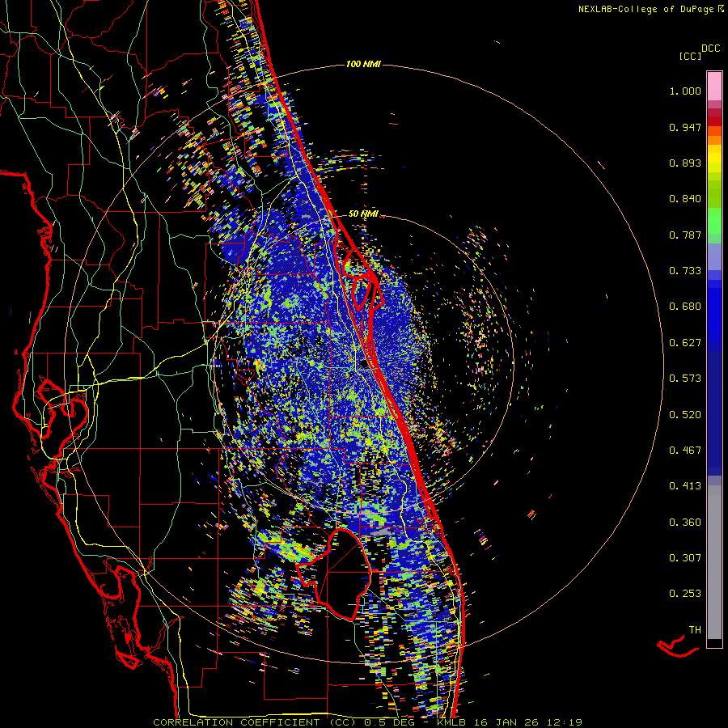Image resolution: width=728 pixels, height=728 pixels.
Task: Click the 0.947 scale value
Action: (x=685, y=127)
